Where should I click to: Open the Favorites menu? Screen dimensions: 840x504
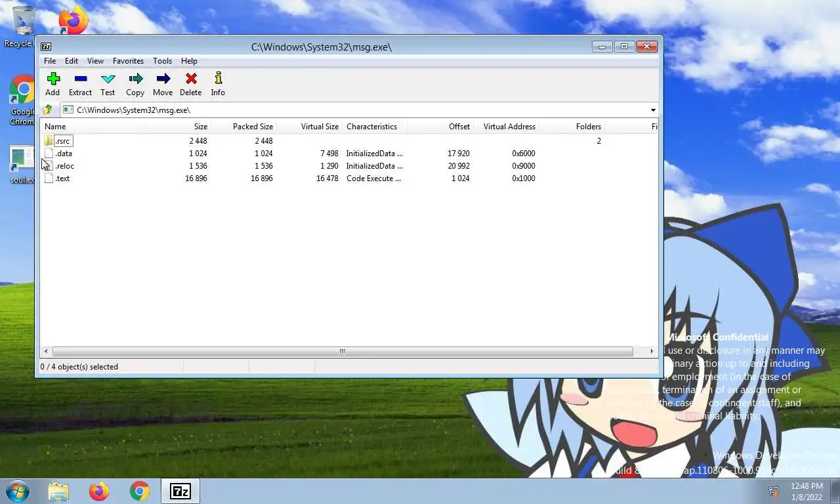coord(128,61)
